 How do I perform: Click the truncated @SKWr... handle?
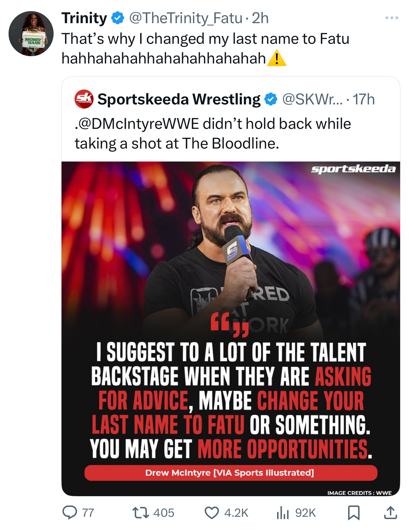[x=312, y=99]
